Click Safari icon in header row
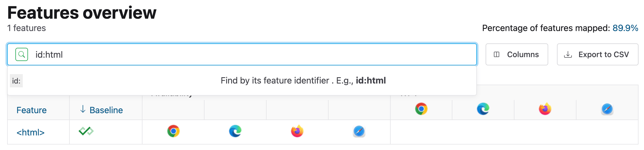 607,109
